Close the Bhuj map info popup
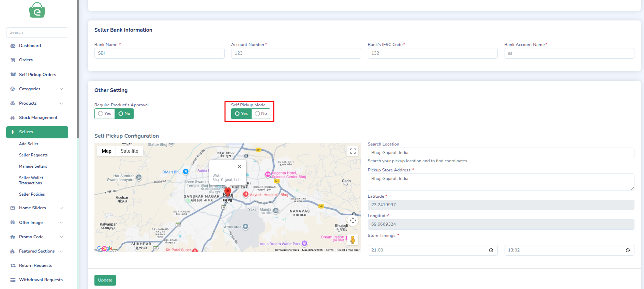The height and width of the screenshot is (289, 644). point(239,166)
